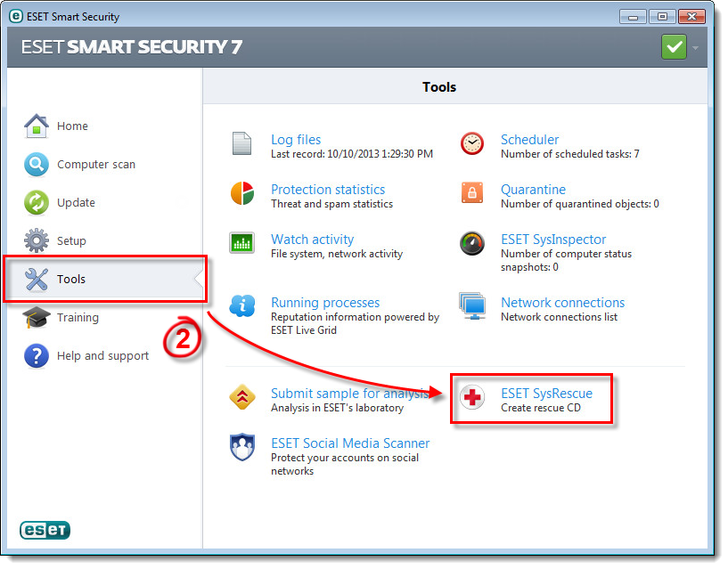The image size is (728, 569).
Task: Click the ESET logo at bottom left
Action: (x=45, y=531)
